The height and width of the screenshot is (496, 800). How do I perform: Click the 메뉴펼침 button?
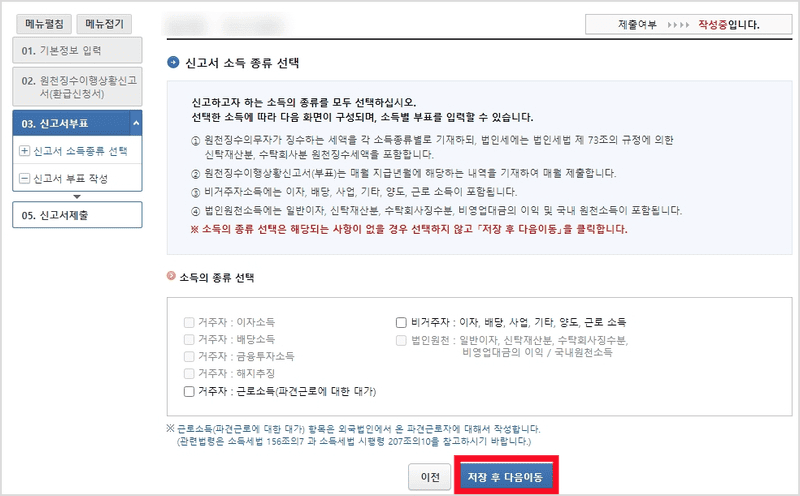pos(44,24)
